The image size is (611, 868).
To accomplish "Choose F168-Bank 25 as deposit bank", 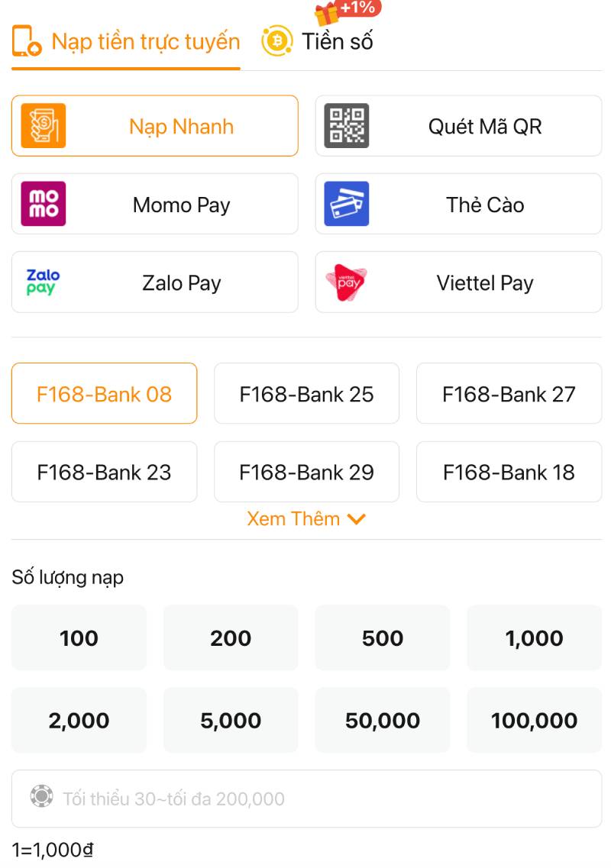I will 306,394.
